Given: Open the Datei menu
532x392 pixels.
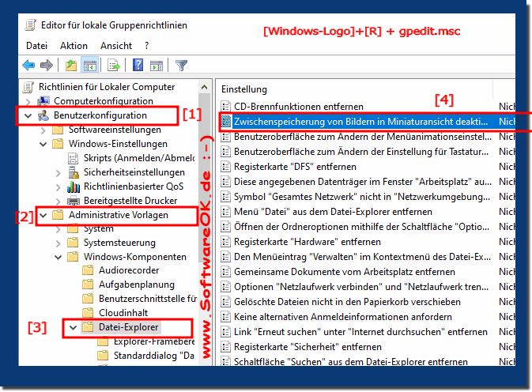Looking at the screenshot, I should 36,46.
